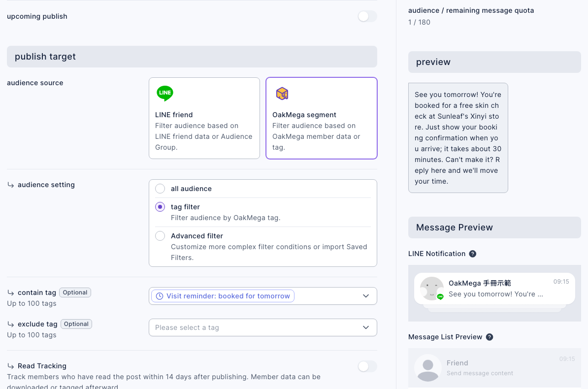Enable the Read Tracking toggle

367,366
